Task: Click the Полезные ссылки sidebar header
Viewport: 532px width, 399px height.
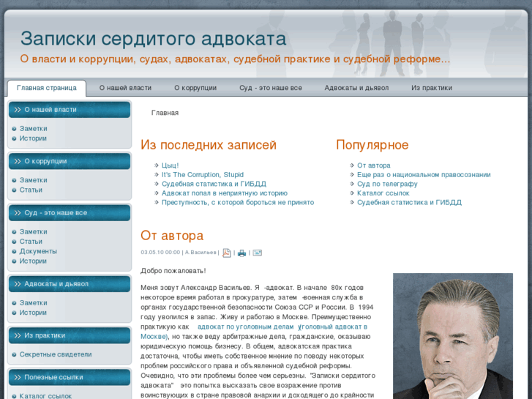Action: pyautogui.click(x=70, y=377)
